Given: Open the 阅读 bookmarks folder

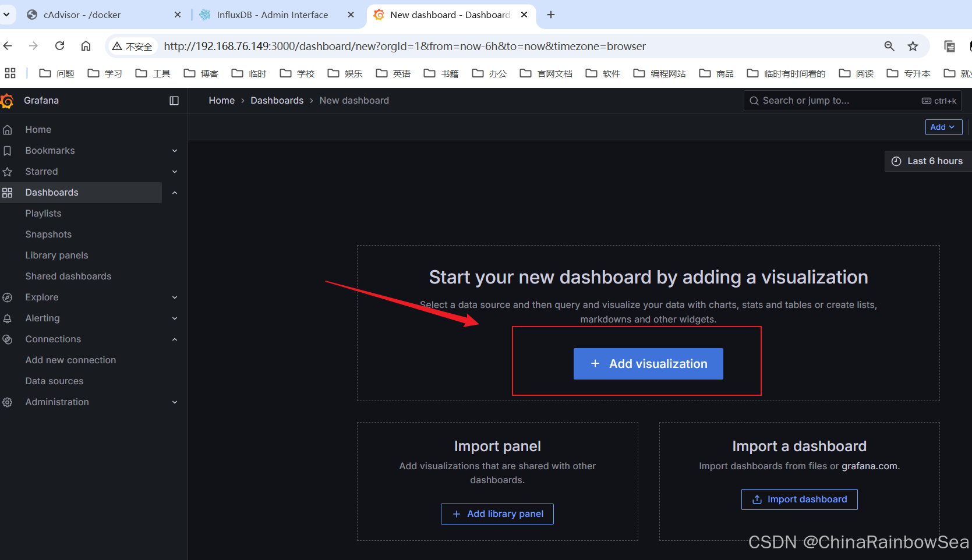Looking at the screenshot, I should (856, 73).
